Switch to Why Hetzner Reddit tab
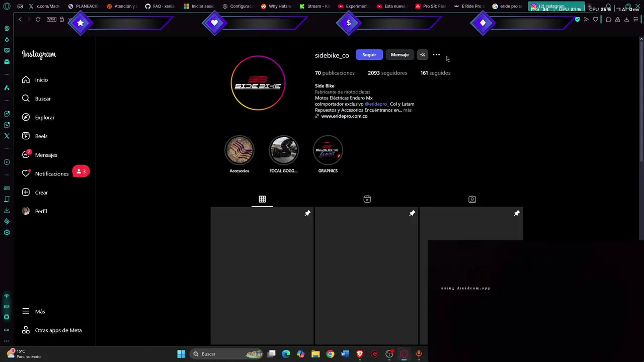The height and width of the screenshot is (362, 644). [276, 7]
